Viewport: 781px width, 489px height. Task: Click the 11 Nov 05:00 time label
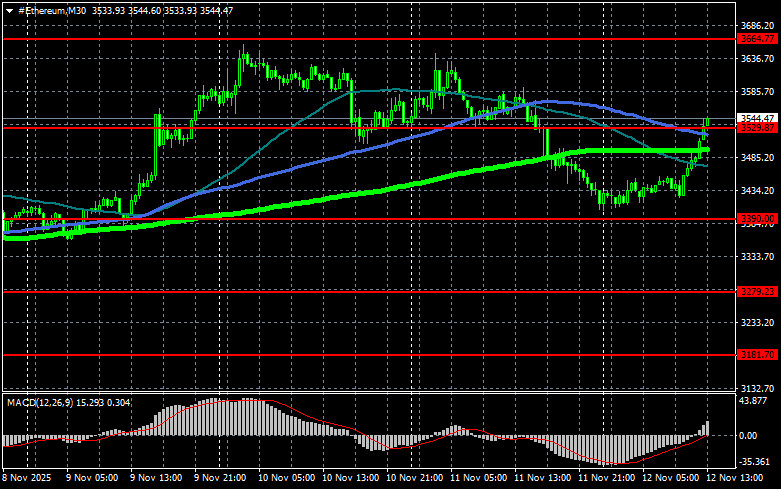[x=479, y=478]
